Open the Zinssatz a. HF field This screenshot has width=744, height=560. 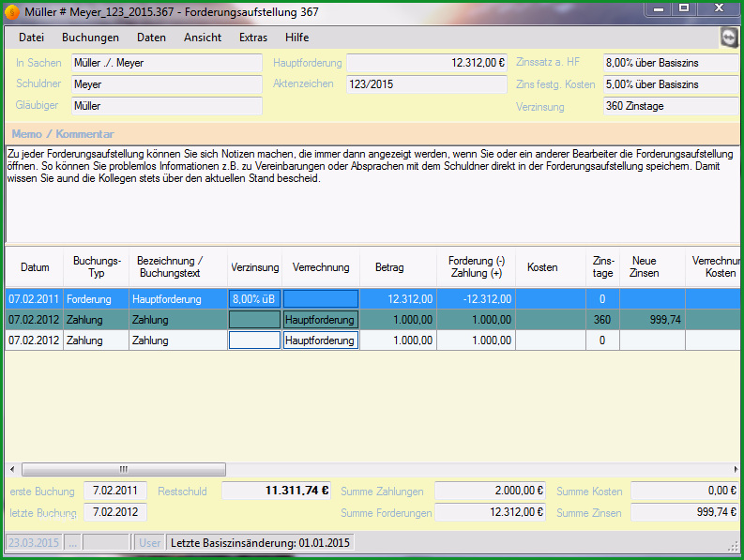click(x=671, y=63)
